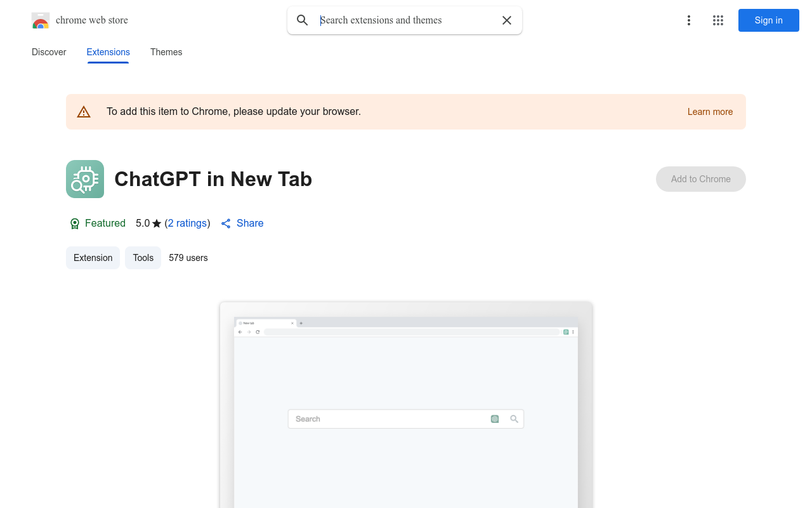Screen dimensions: 812x508
Task: Click the Featured label
Action: click(x=105, y=224)
